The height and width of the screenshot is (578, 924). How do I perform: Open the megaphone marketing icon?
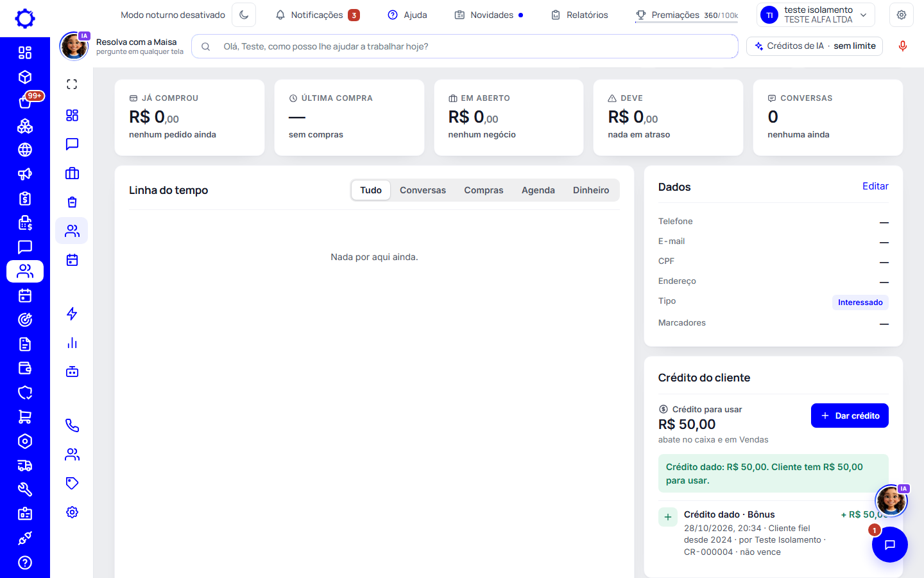(x=25, y=174)
